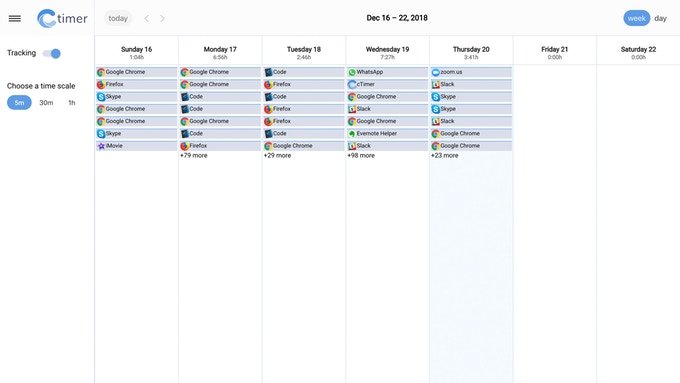This screenshot has height=383, width=680.
Task: Open the Evernote Helper entry on Wednesday
Action: click(388, 134)
